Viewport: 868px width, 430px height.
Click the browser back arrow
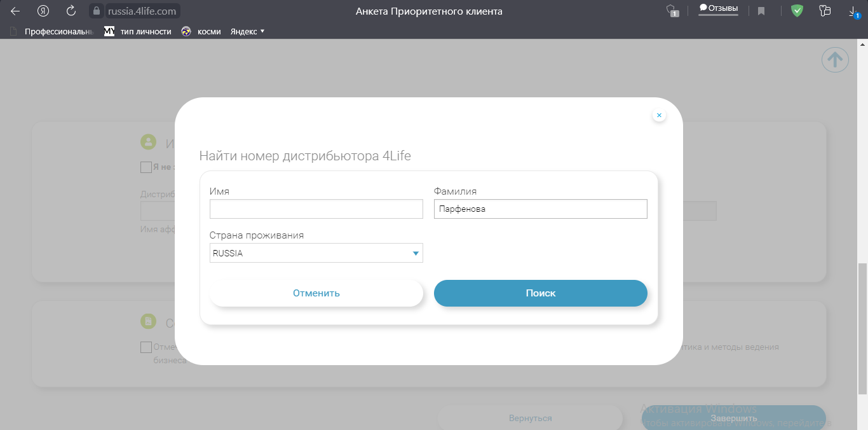coord(15,11)
